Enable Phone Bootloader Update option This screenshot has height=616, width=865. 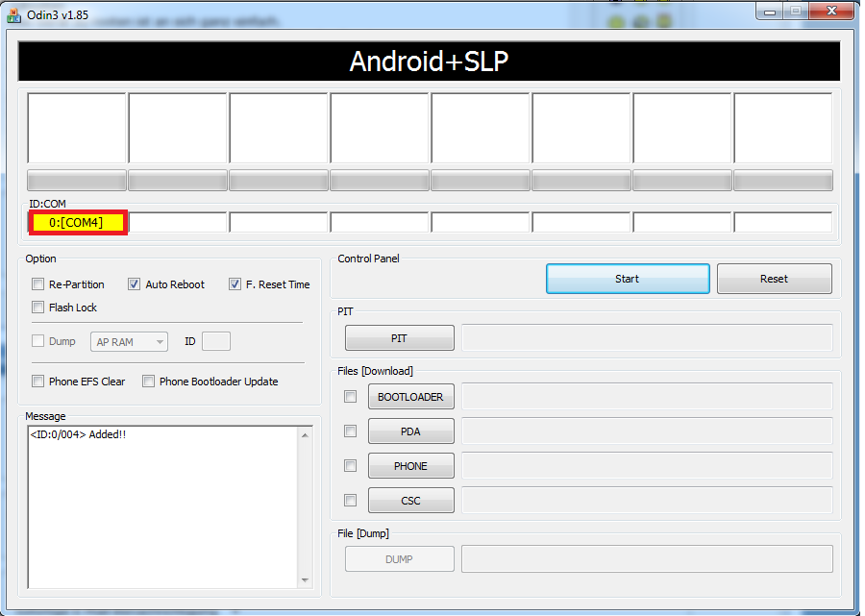pyautogui.click(x=148, y=382)
